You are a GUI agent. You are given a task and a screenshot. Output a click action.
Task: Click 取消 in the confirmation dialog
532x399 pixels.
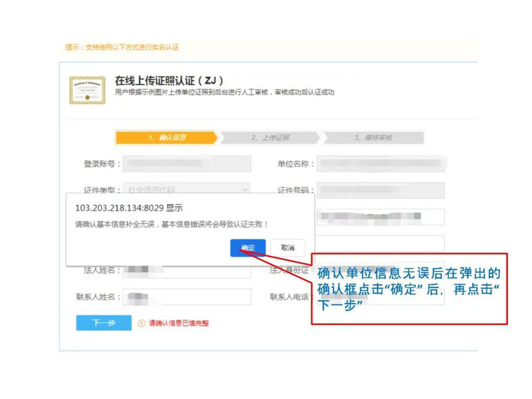tap(287, 248)
